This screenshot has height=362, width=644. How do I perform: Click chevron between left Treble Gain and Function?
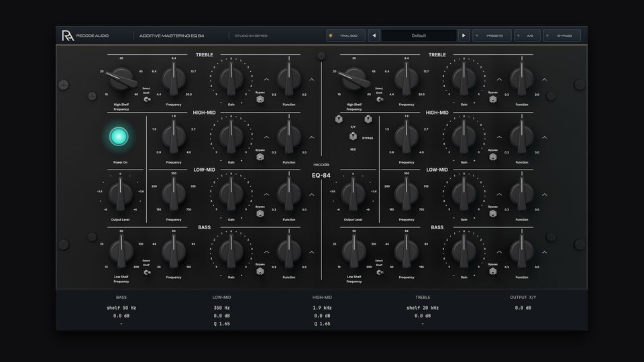(x=266, y=79)
